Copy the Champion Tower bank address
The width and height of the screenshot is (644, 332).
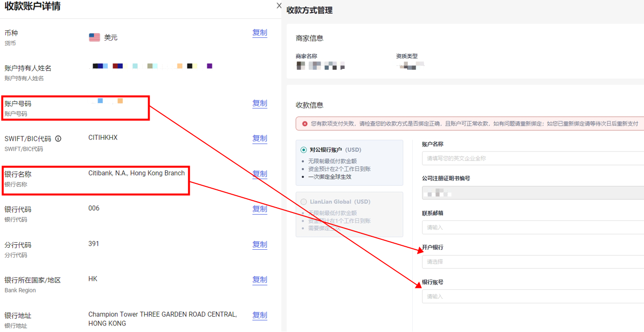(x=260, y=315)
